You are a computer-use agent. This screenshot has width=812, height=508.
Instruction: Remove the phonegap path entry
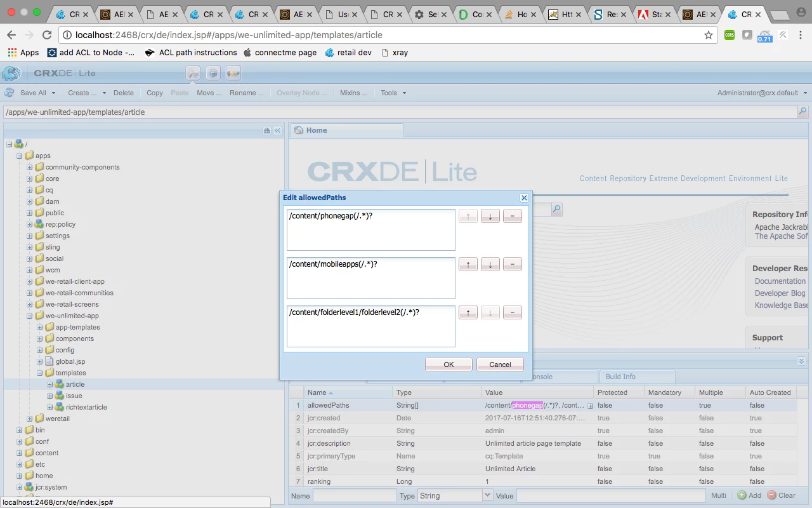click(x=513, y=216)
